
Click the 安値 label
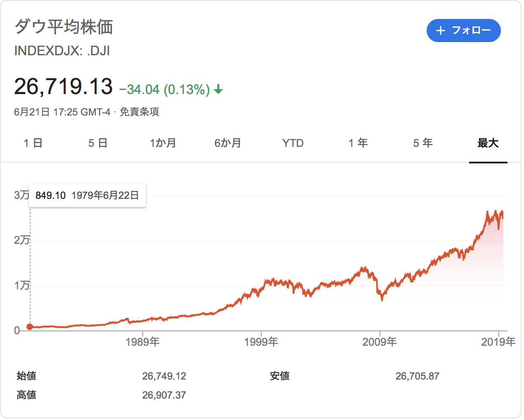280,376
